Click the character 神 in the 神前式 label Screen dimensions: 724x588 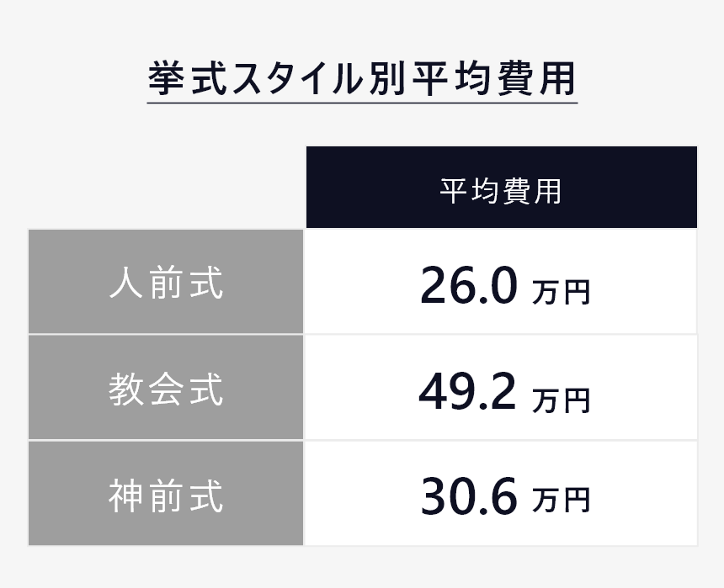(125, 495)
